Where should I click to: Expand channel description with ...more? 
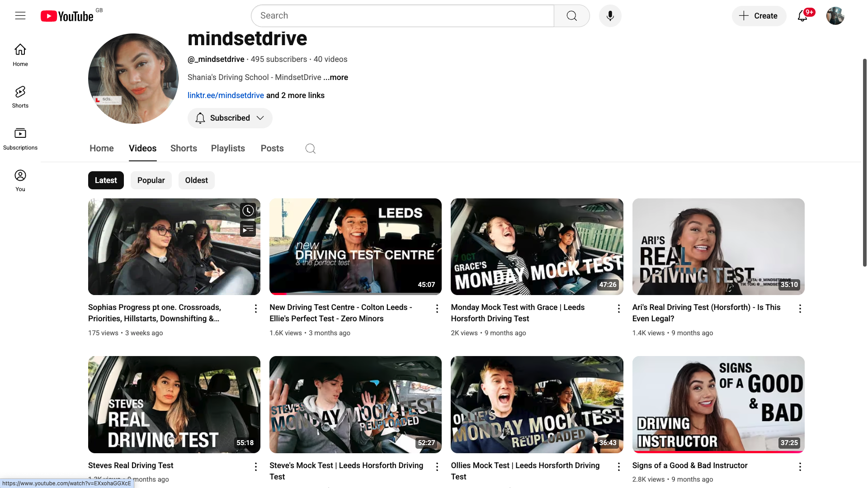click(335, 77)
